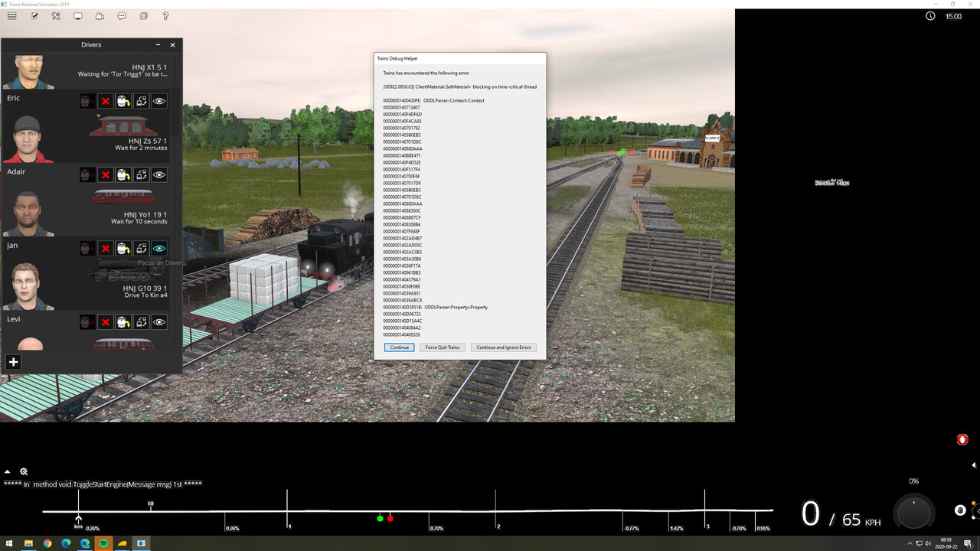
Task: Select the pencil edit icon in the toolbar
Action: 33,15
